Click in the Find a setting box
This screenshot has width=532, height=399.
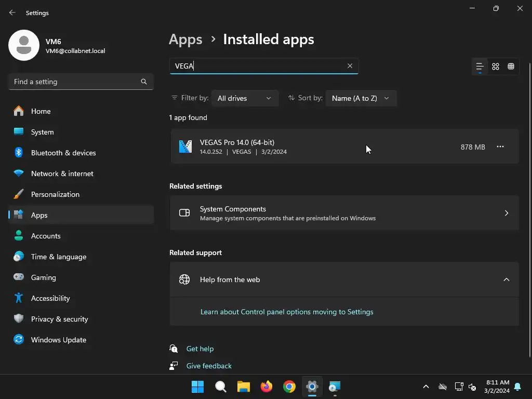point(75,82)
